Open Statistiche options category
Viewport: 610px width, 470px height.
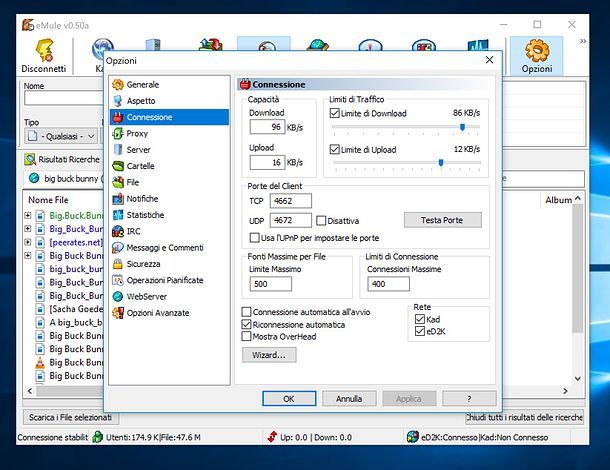coord(145,215)
